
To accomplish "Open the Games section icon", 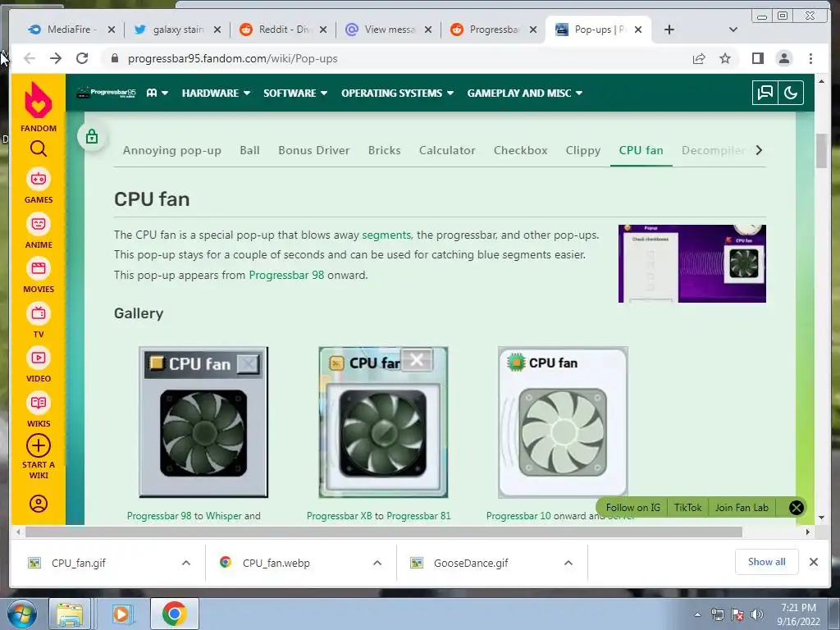I will [38, 180].
